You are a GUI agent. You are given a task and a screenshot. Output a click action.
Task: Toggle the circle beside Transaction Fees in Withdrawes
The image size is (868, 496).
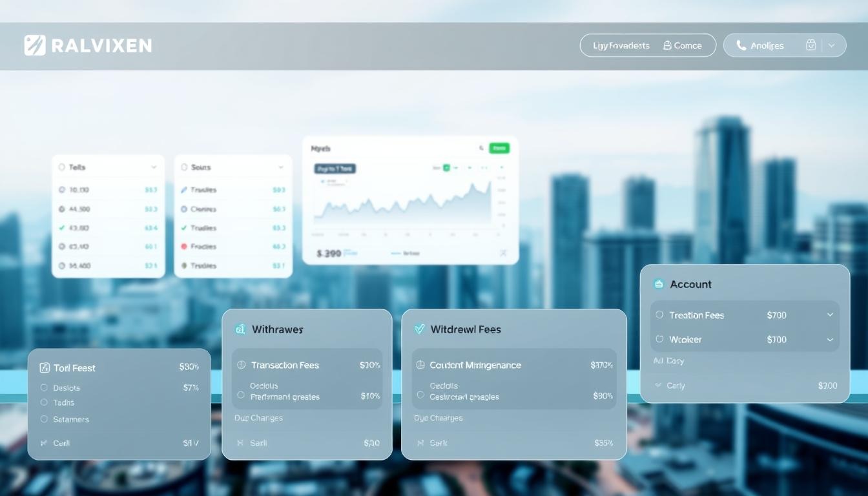click(240, 365)
